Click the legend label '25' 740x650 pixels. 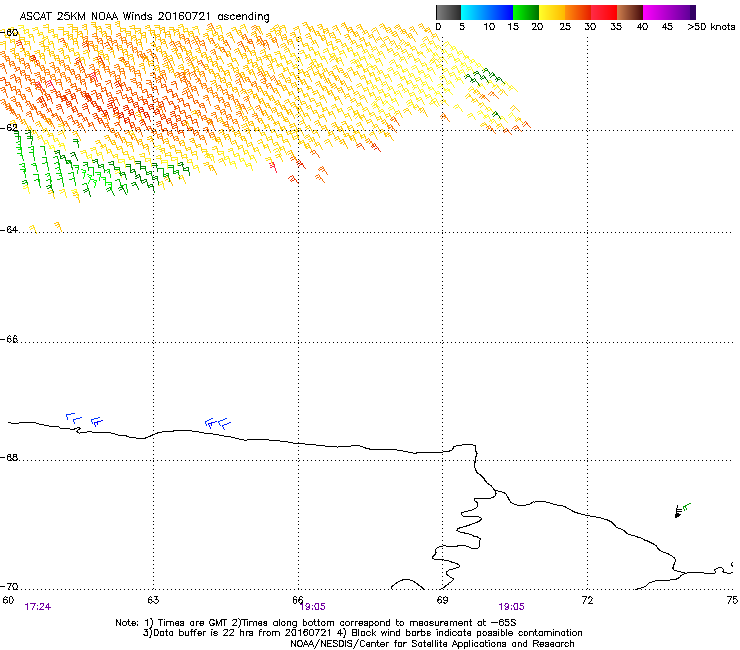[x=565, y=26]
